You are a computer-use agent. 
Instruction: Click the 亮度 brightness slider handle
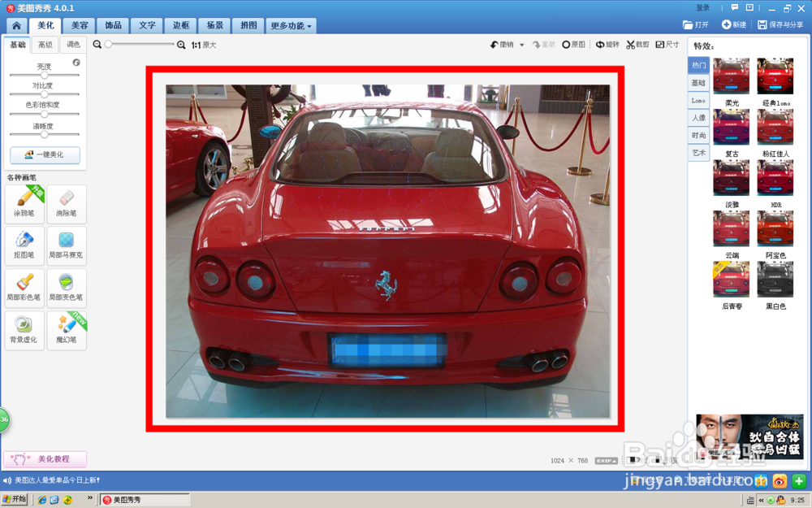pyautogui.click(x=44, y=75)
